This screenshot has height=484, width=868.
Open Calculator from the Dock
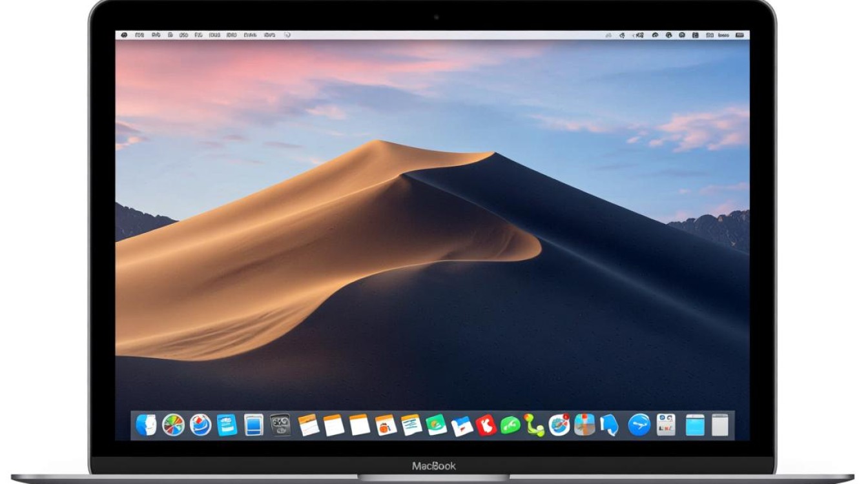(666, 426)
